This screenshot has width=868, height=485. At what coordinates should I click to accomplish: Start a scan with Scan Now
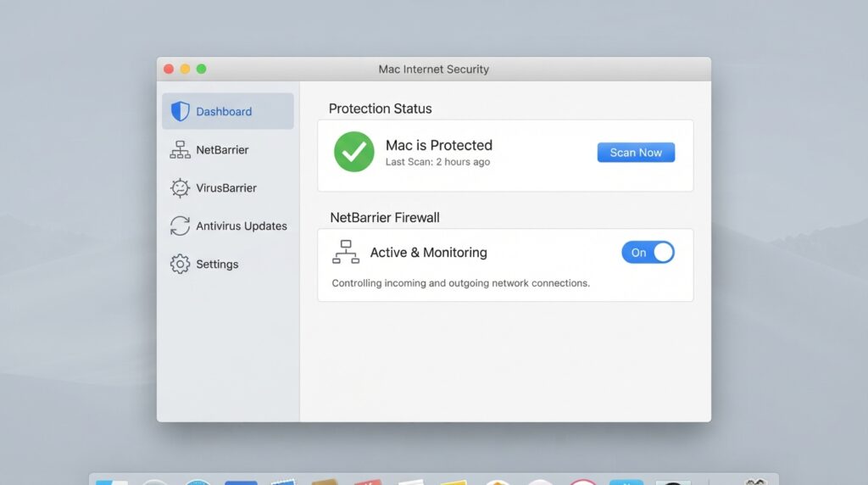pyautogui.click(x=636, y=153)
